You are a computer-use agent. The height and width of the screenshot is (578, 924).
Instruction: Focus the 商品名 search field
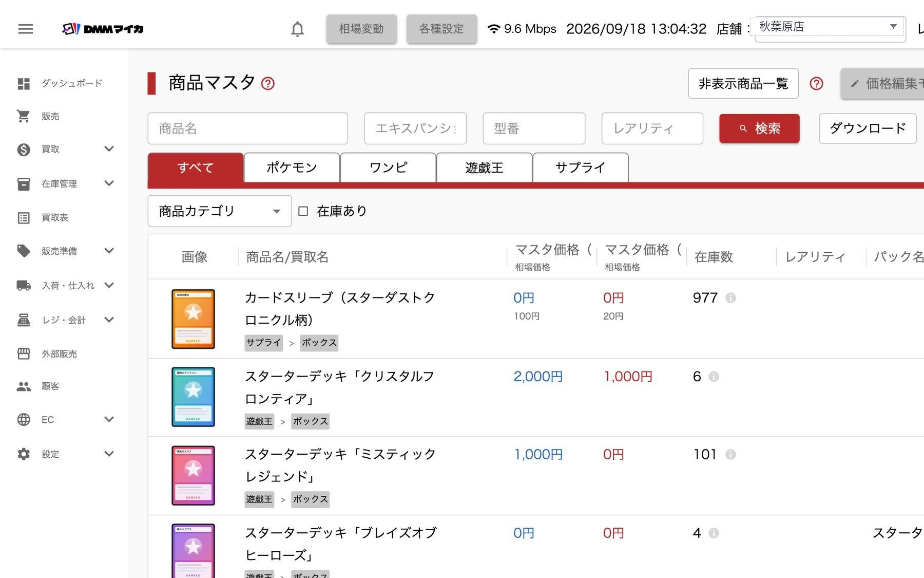tap(247, 128)
